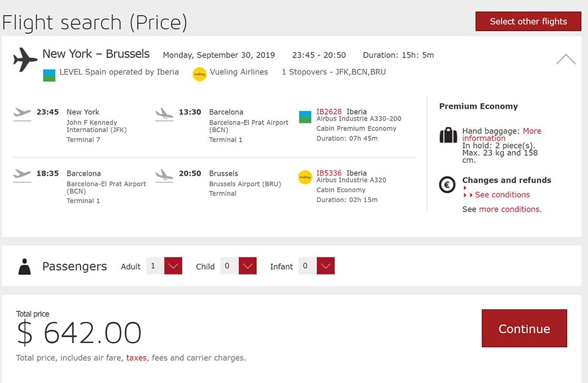Click the Continue button
This screenshot has height=383, width=588.
point(524,328)
